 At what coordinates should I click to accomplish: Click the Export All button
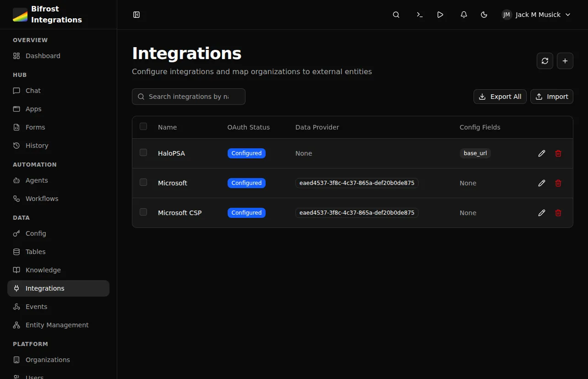(500, 97)
